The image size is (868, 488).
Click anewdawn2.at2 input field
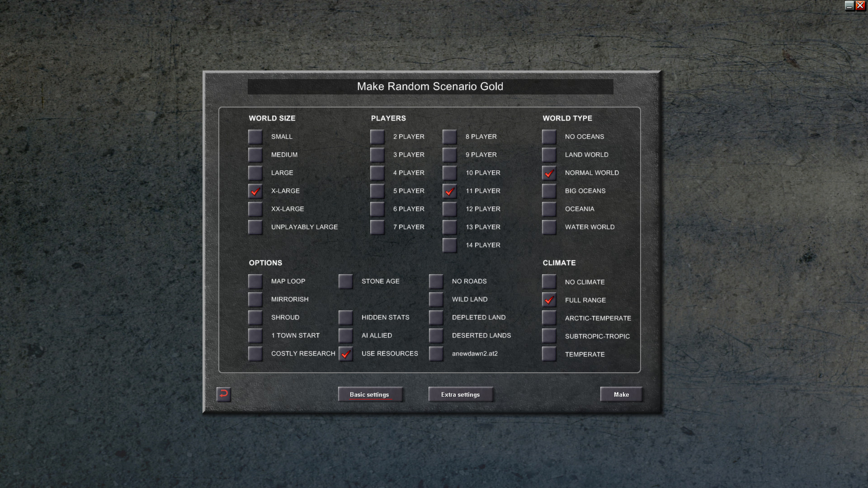pos(475,353)
